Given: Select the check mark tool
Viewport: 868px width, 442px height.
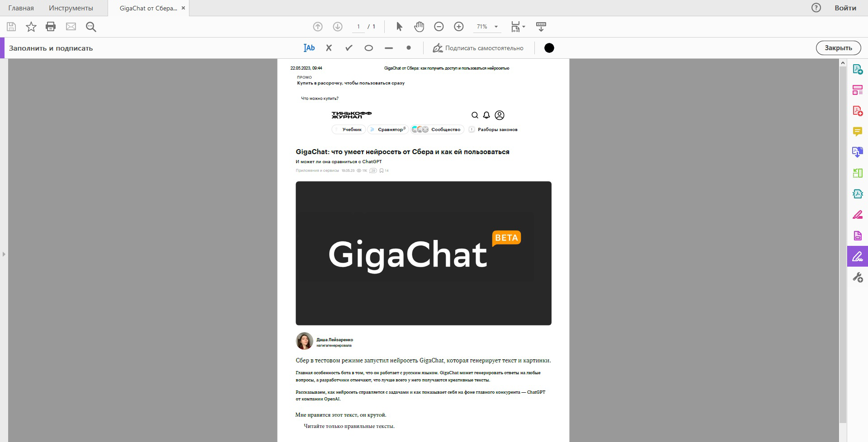Looking at the screenshot, I should pos(349,48).
